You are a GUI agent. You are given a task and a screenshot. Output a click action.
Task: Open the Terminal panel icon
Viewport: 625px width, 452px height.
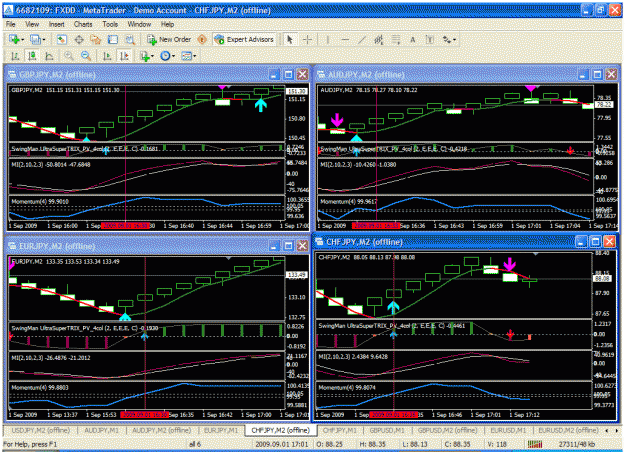coord(113,39)
